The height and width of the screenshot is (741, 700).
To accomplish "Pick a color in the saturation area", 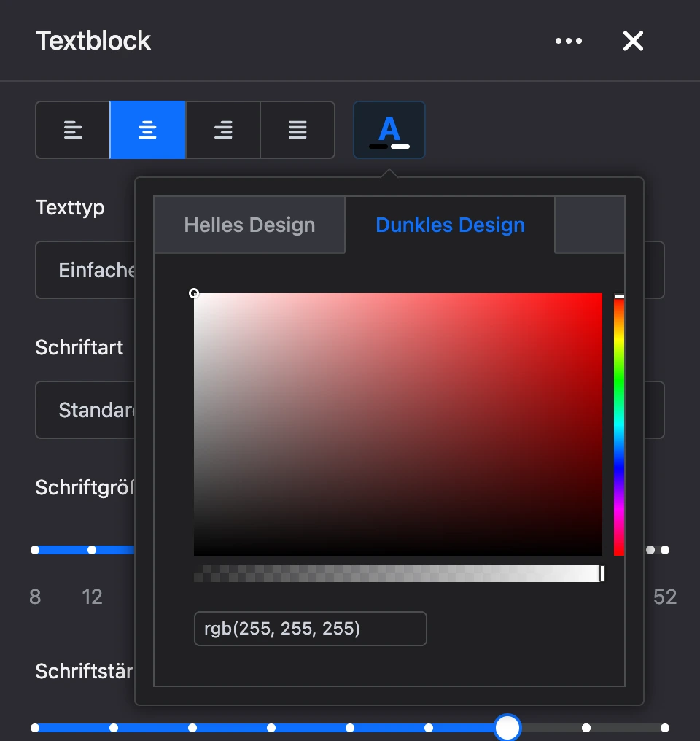I will pos(397,424).
